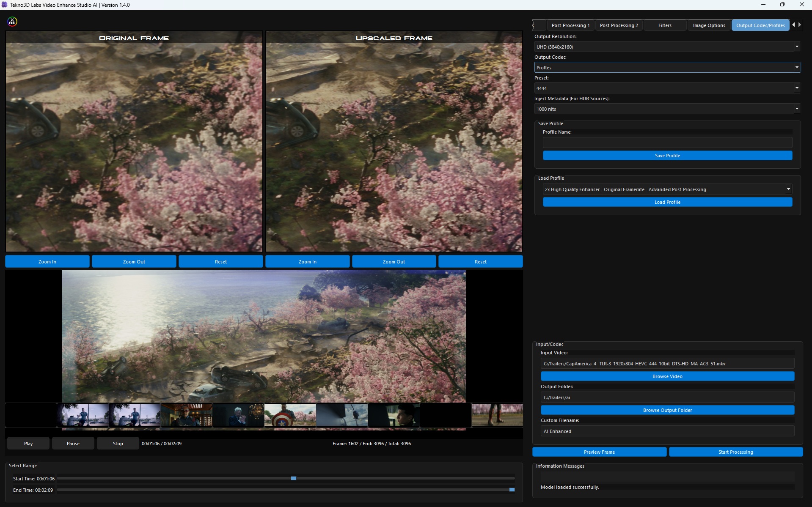Close the Video Enhance Studio window
The image size is (812, 507).
coord(802,5)
